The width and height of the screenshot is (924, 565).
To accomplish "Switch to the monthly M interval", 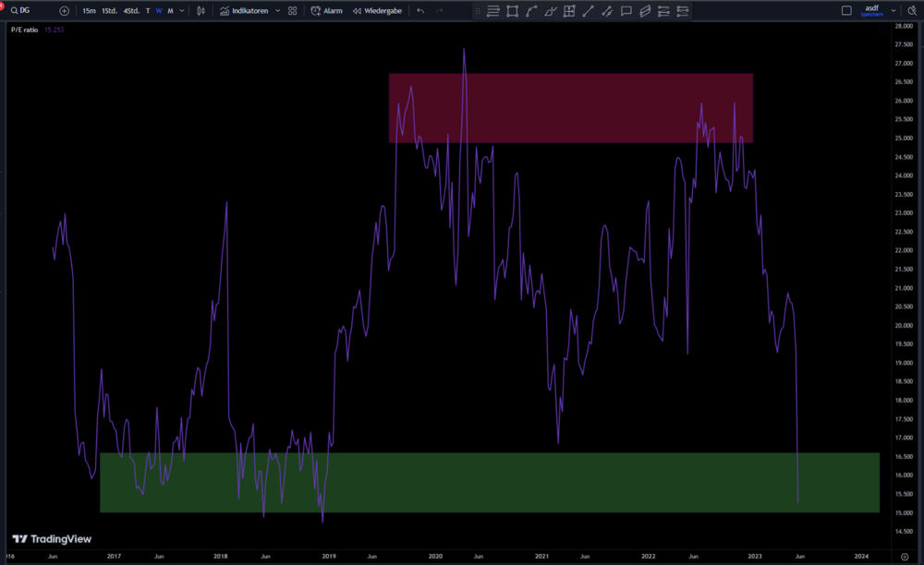I will tap(170, 10).
